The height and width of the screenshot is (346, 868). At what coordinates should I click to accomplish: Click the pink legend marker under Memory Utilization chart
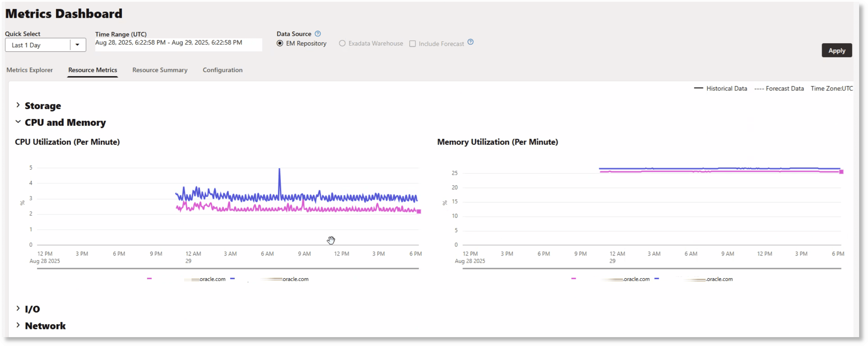point(573,279)
